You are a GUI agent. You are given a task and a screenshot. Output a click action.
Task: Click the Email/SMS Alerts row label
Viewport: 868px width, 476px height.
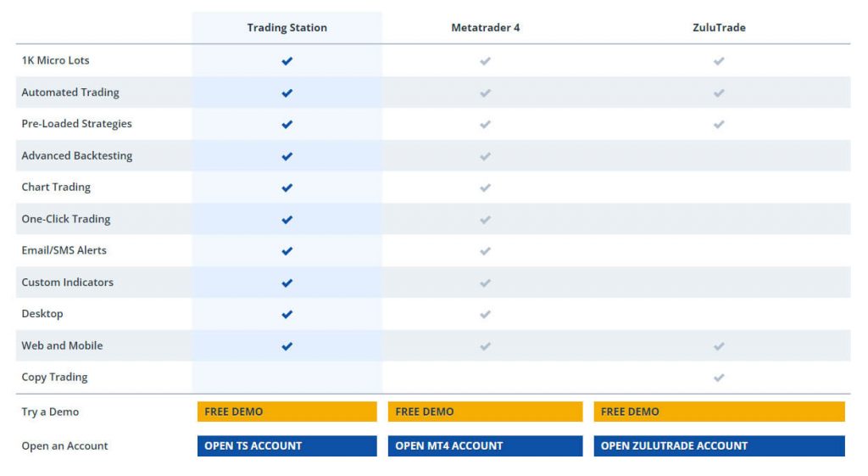(64, 250)
